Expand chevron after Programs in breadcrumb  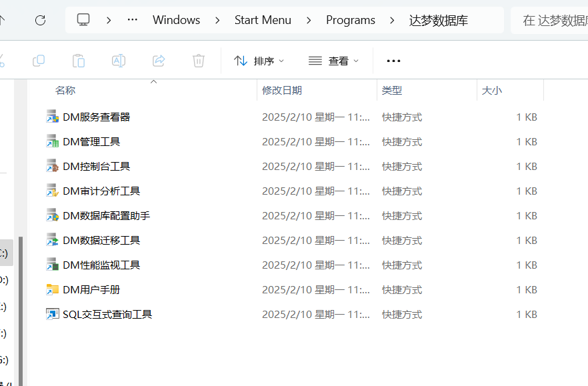pos(392,20)
